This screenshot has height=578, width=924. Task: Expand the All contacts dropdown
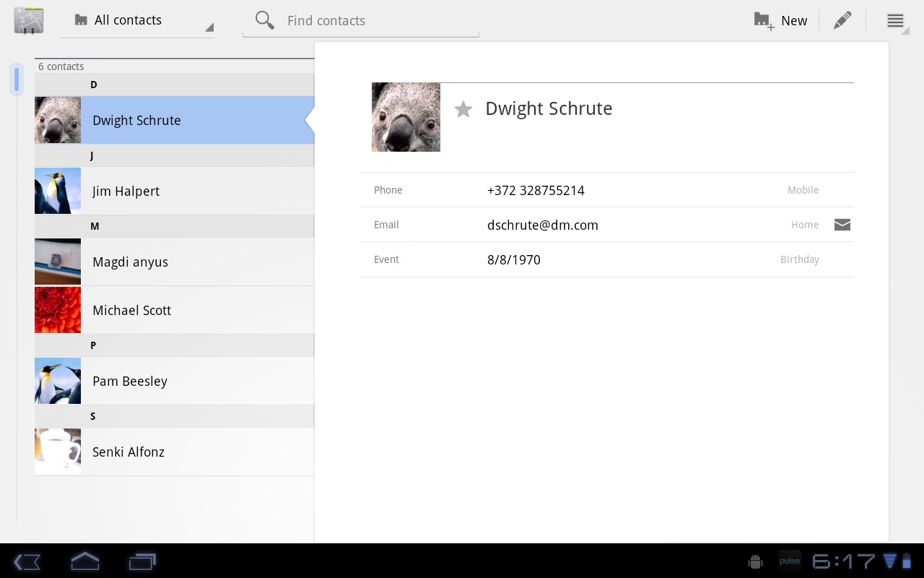(137, 21)
